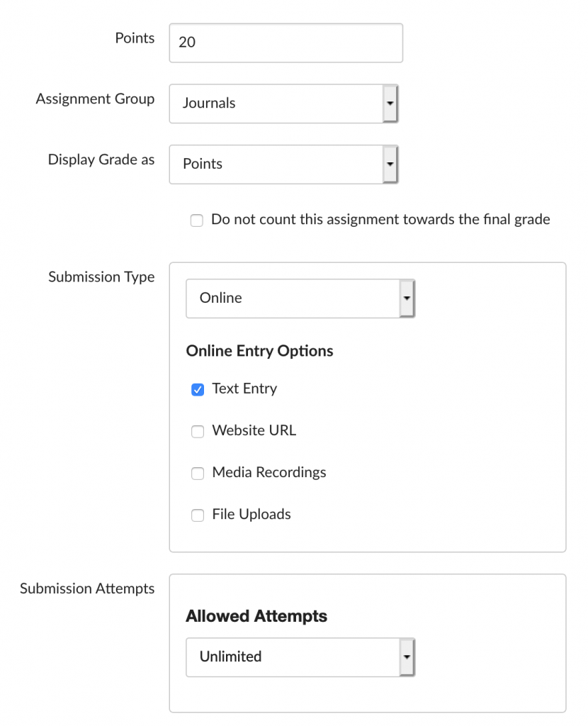This screenshot has height=726, width=588.
Task: Open the Display Grade as dropdown
Action: pyautogui.click(x=283, y=164)
